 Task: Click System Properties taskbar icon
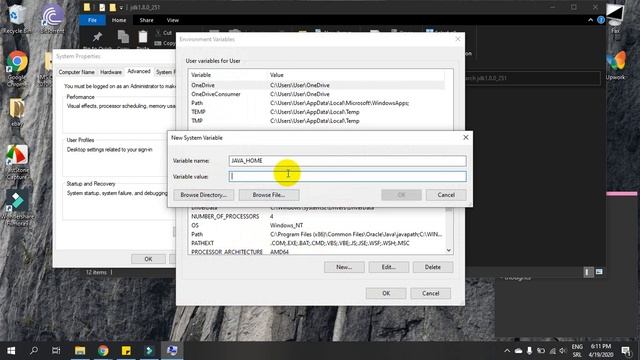(x=172, y=351)
